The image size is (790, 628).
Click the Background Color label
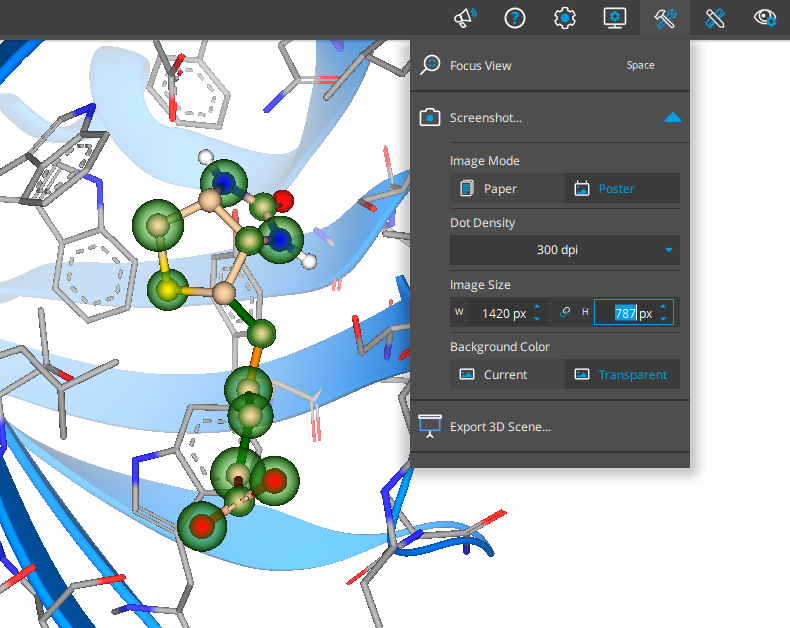pos(499,347)
